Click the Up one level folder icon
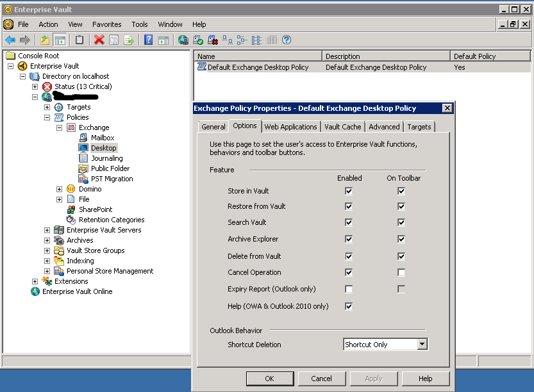534x392 pixels. (x=45, y=40)
